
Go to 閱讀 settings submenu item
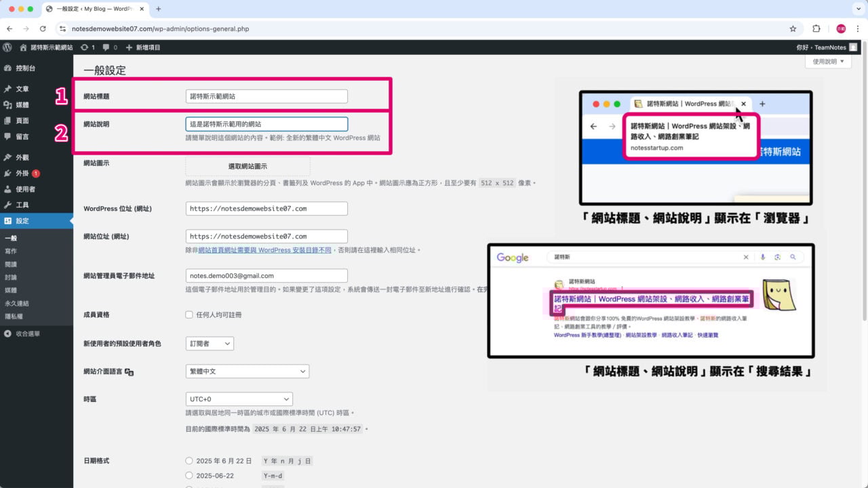coord(11,264)
